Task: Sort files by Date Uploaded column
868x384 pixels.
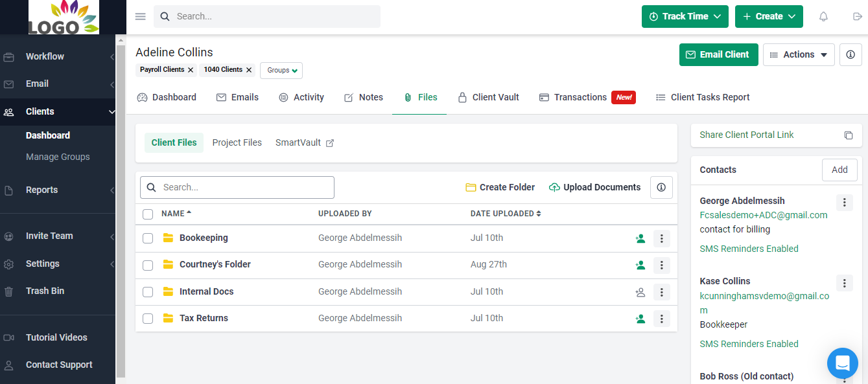Action: (506, 214)
